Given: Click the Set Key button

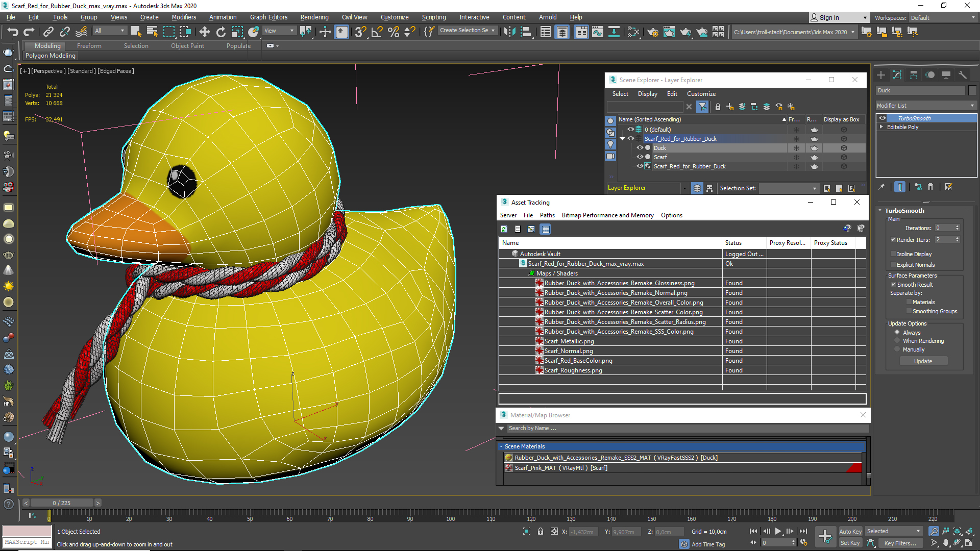Looking at the screenshot, I should click(850, 543).
